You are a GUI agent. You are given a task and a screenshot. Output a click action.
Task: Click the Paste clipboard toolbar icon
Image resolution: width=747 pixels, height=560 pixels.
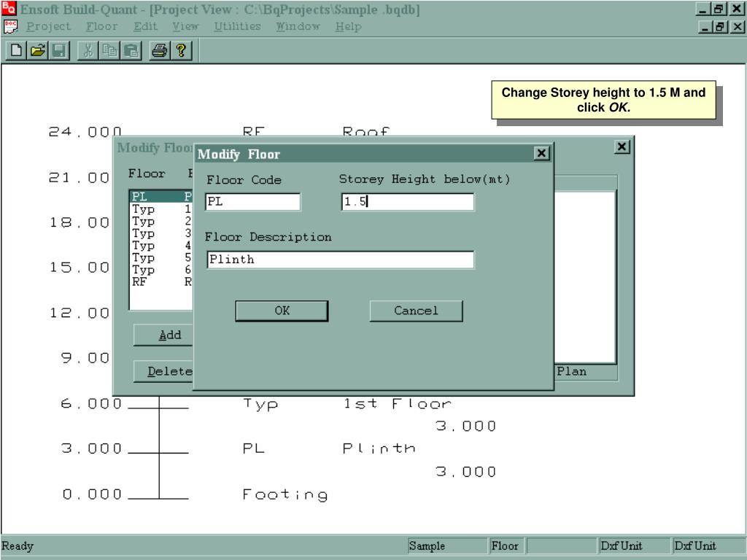[x=131, y=50]
